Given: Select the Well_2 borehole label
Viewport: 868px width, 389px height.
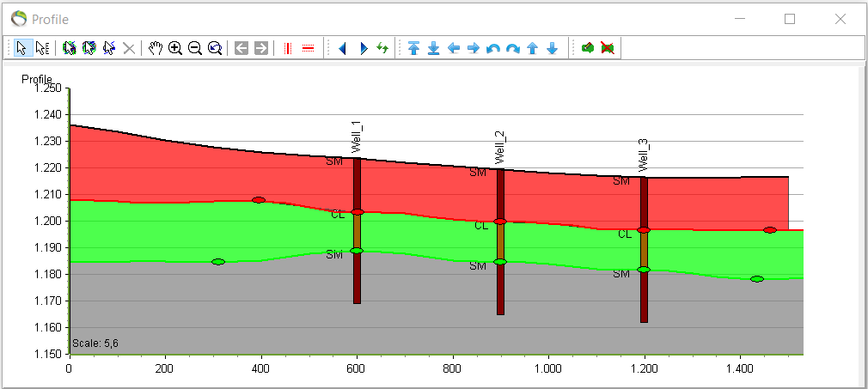Looking at the screenshot, I should [x=500, y=149].
